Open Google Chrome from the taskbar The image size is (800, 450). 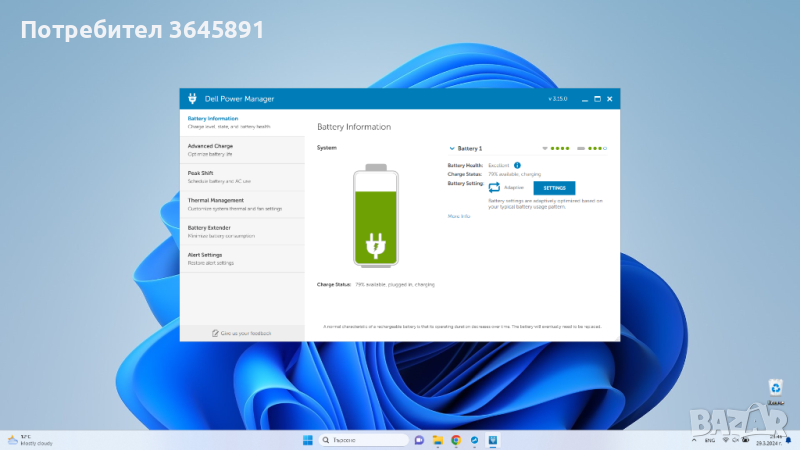tap(456, 440)
